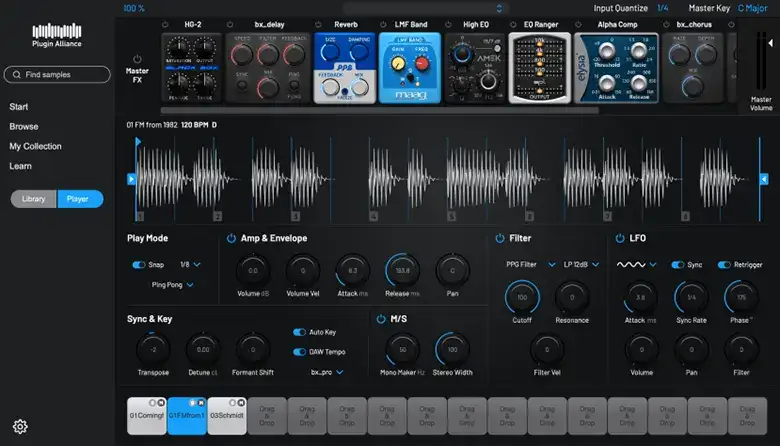780x446 pixels.
Task: Toggle the DAW Tempo switch
Action: tap(299, 352)
